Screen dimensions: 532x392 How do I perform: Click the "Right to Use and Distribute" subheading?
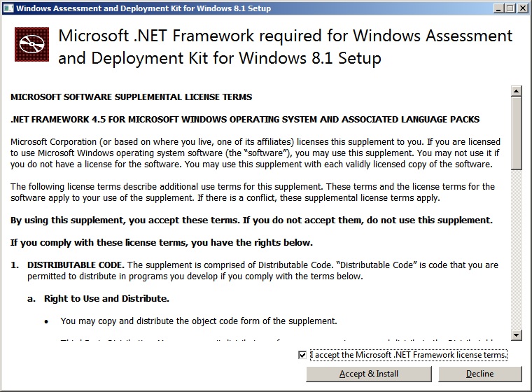tap(106, 299)
